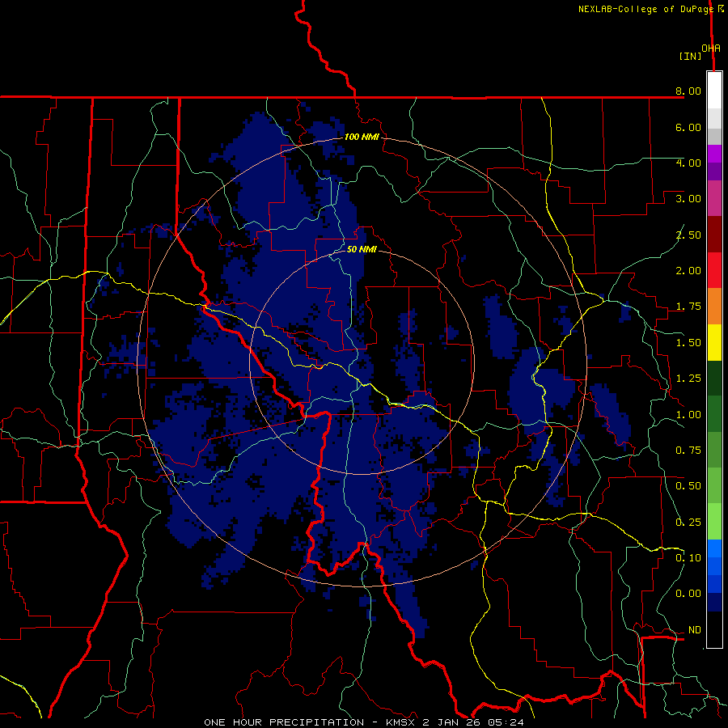Click the 1.50 scale value
This screenshot has height=728, width=728.
pyautogui.click(x=688, y=343)
